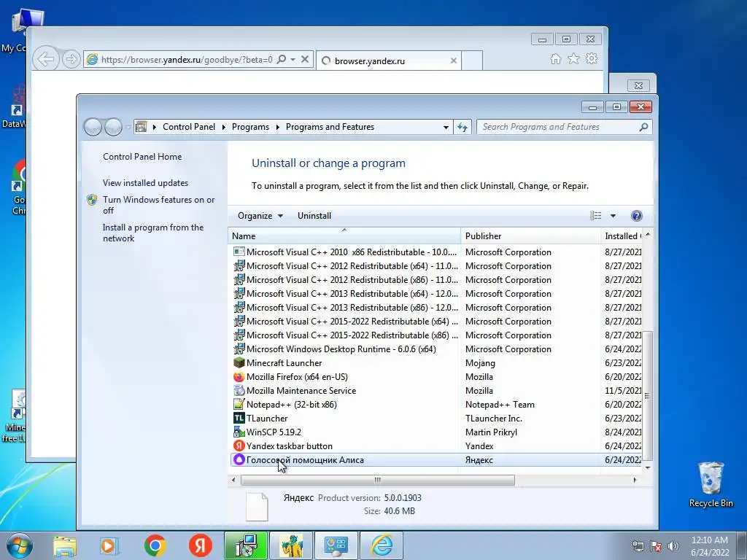The width and height of the screenshot is (747, 560).
Task: Click the TLauncher TL icon
Action: point(239,418)
